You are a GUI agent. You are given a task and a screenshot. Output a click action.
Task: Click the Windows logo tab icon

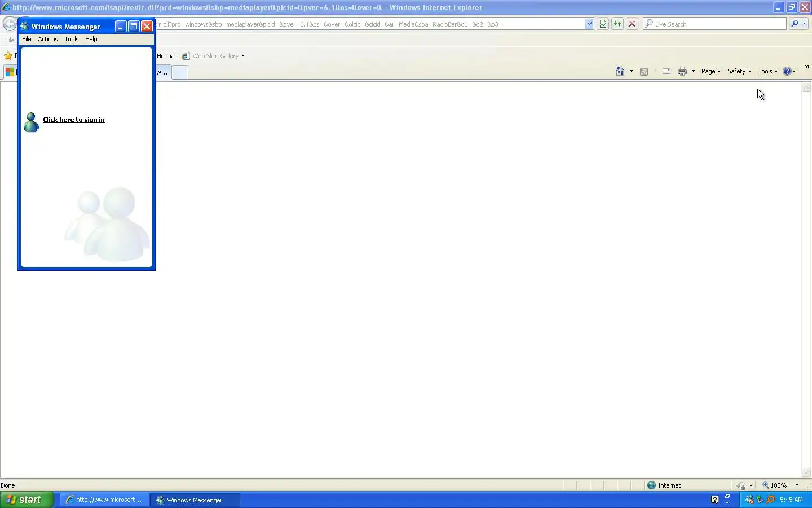point(10,72)
